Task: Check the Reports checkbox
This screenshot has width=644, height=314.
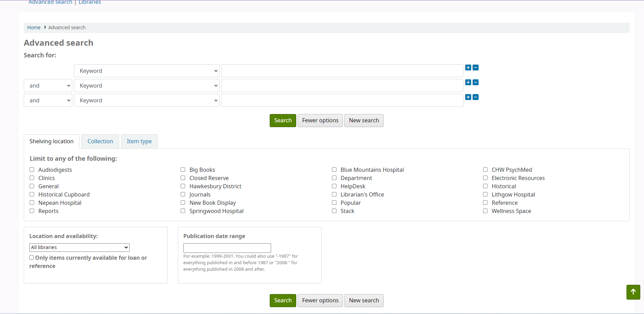Action: point(32,211)
